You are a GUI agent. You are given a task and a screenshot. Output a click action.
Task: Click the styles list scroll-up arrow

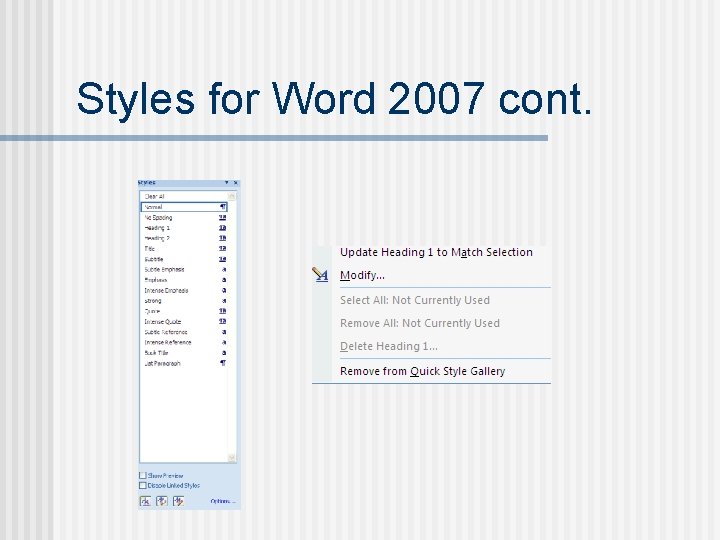(x=232, y=197)
